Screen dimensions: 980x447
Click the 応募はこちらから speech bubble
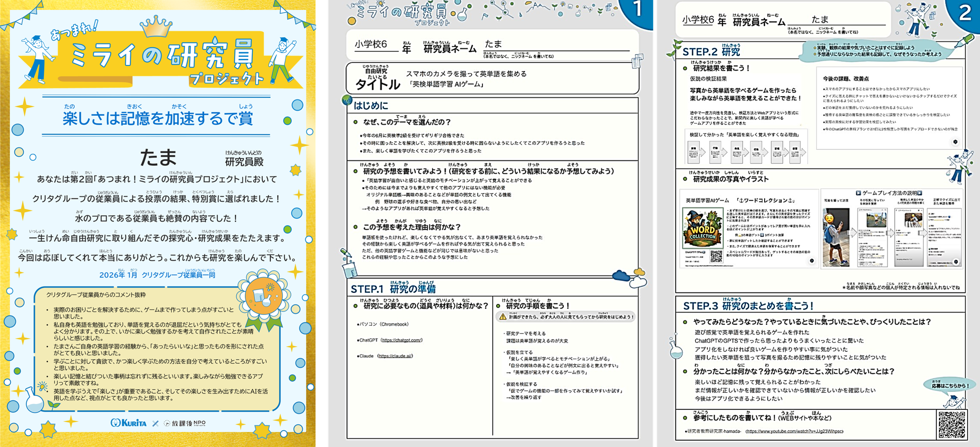coord(950,386)
